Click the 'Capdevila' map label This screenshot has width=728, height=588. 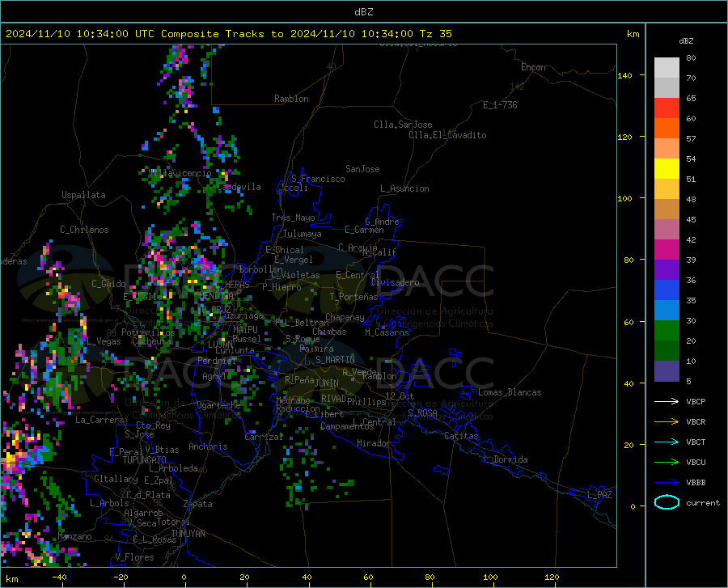pyautogui.click(x=239, y=187)
